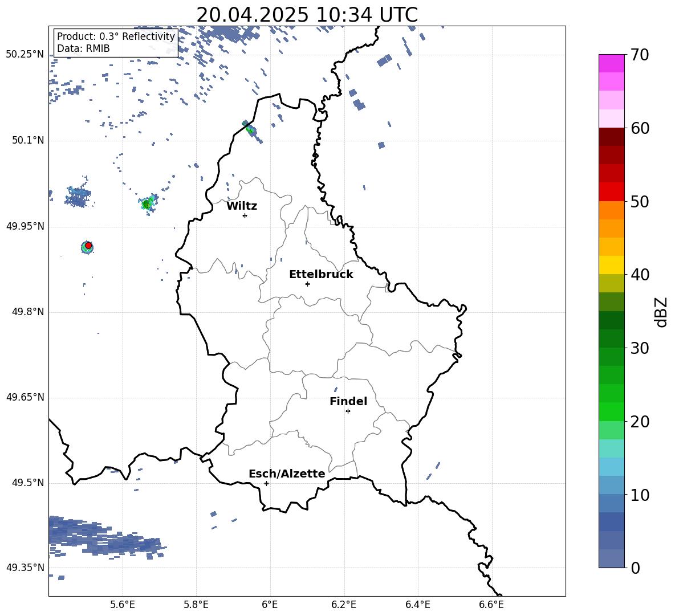The width and height of the screenshot is (675, 616).
Task: Select the Wiltz city label
Action: [x=242, y=206]
